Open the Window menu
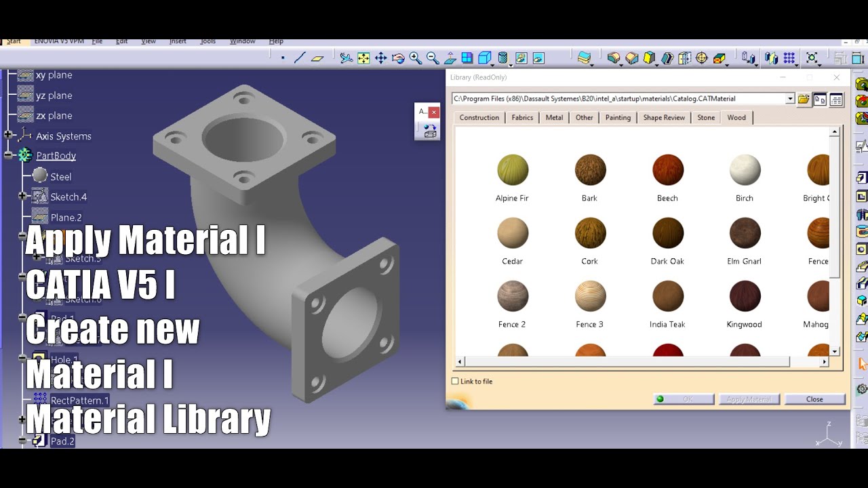The width and height of the screenshot is (868, 488). coord(242,41)
